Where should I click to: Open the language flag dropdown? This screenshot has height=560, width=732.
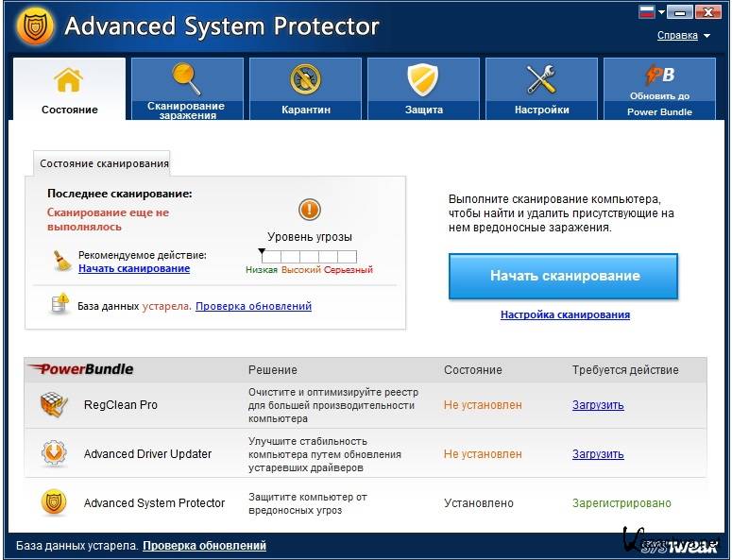coord(654,12)
